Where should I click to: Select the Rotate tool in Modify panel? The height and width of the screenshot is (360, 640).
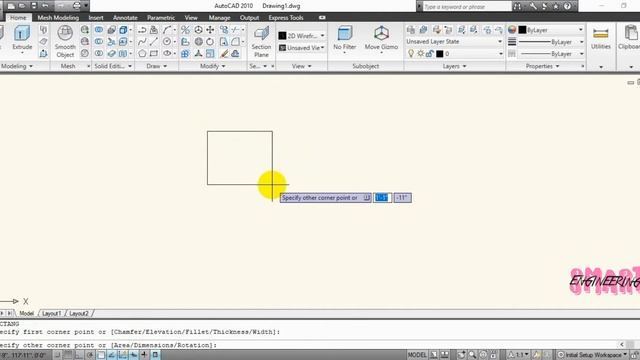(x=210, y=42)
